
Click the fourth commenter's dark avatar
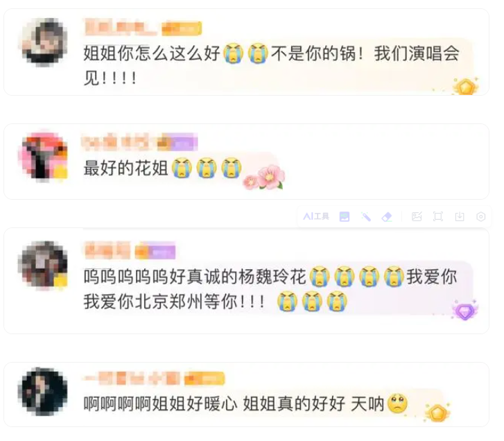pos(44,391)
